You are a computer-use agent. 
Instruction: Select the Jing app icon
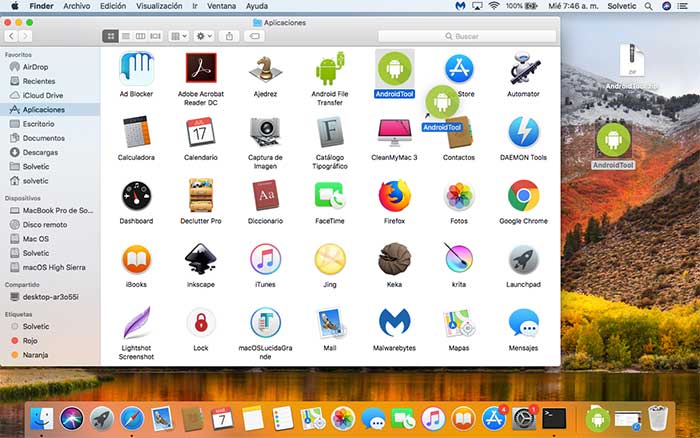click(330, 259)
